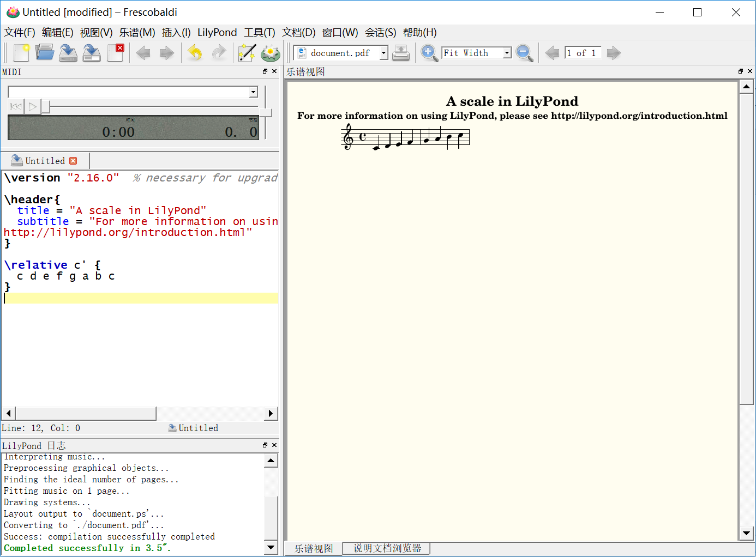Open the View menu

pos(96,33)
